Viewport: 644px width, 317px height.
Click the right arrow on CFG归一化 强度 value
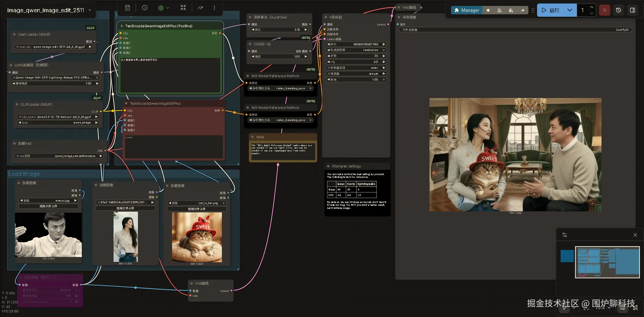(x=306, y=56)
